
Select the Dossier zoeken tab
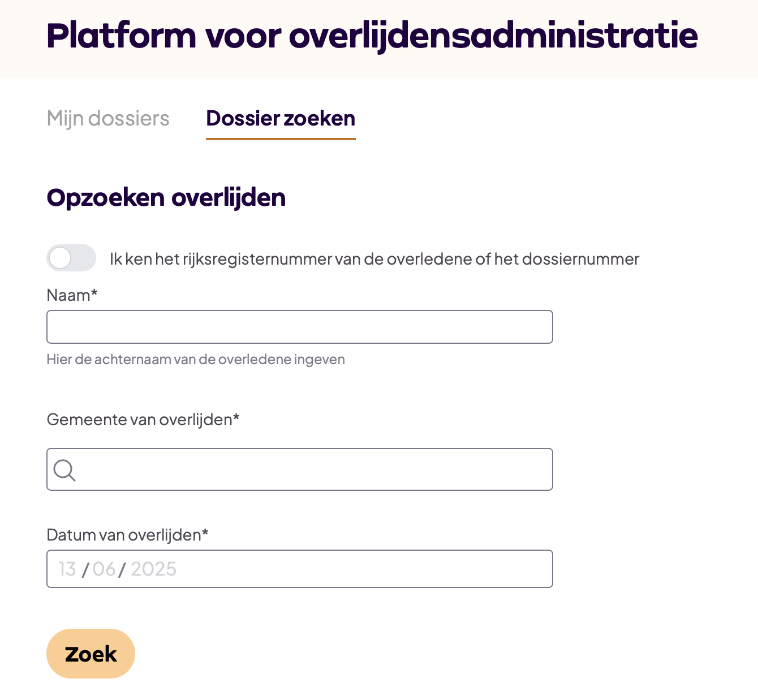click(281, 119)
